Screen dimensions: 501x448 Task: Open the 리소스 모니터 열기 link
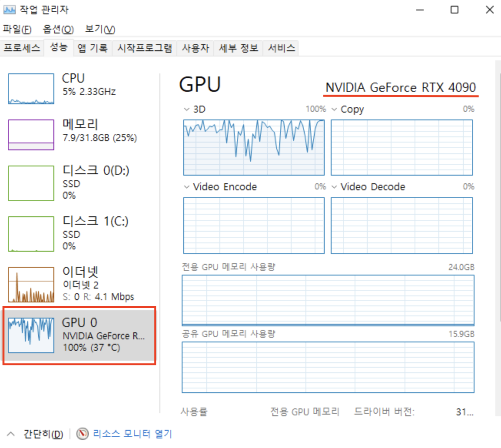coord(132,434)
